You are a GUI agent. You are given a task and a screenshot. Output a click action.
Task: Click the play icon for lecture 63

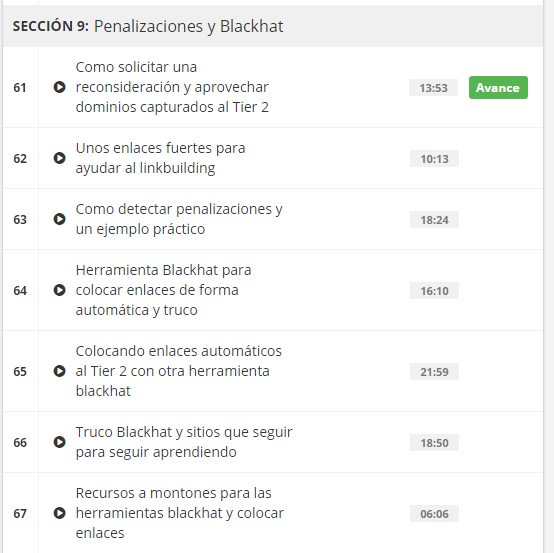pos(59,219)
